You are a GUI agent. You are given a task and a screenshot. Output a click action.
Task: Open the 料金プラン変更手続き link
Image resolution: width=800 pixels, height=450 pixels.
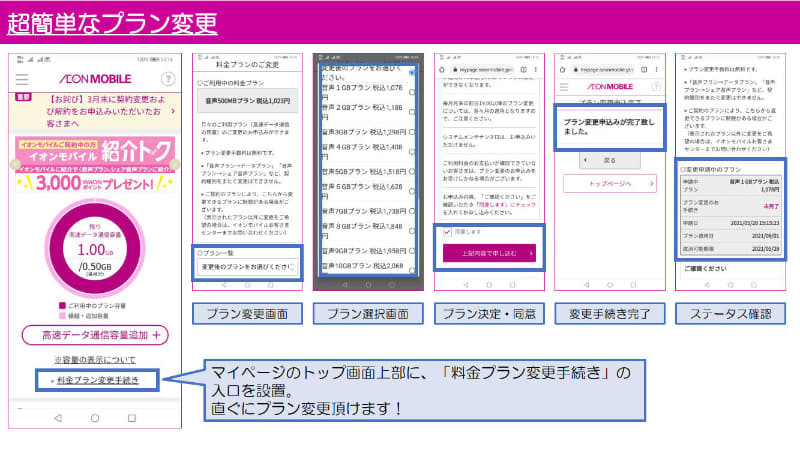tap(97, 380)
